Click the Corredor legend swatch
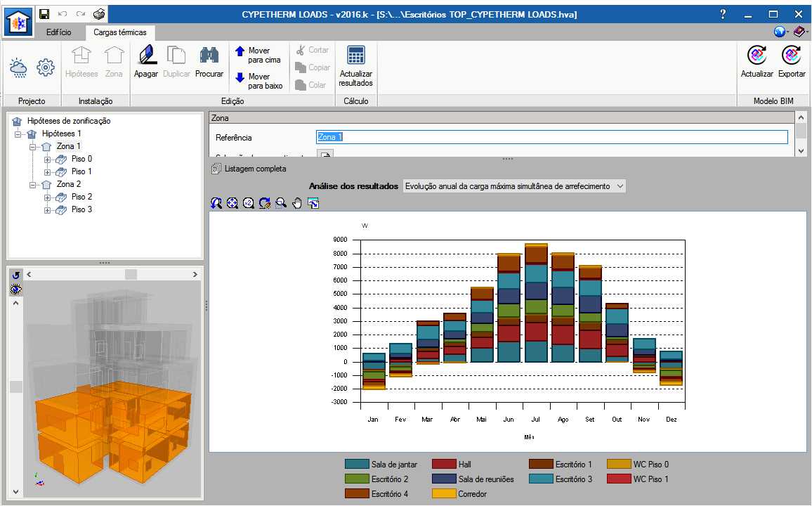This screenshot has width=812, height=506. point(444,494)
